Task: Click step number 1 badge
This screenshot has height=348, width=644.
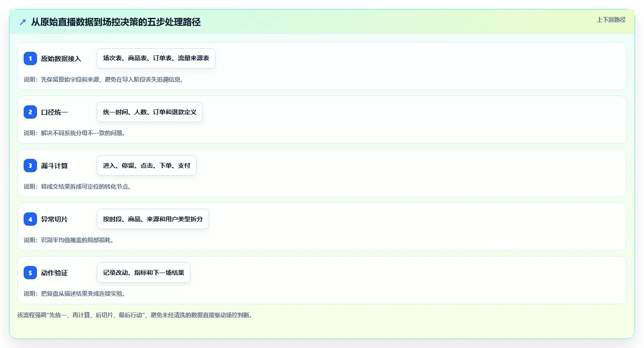Action: [30, 58]
